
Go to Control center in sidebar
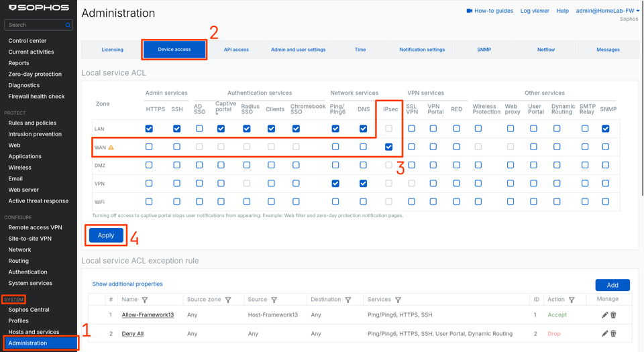tap(28, 41)
